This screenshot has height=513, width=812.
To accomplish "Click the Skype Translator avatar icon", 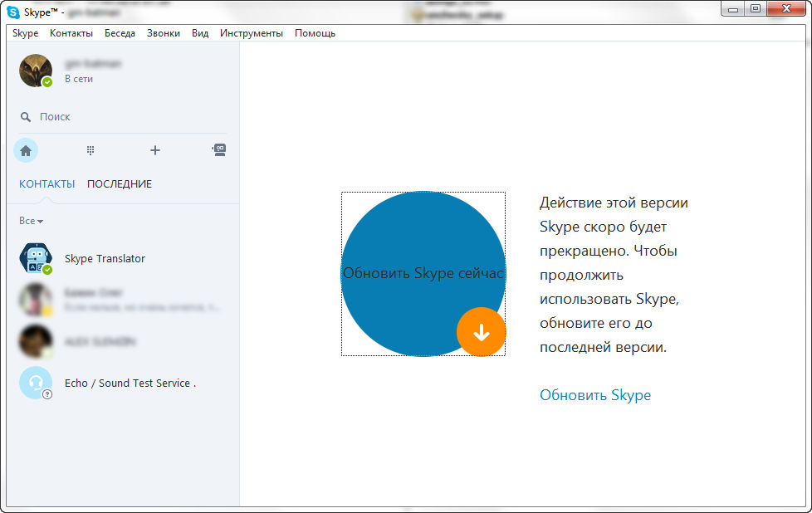I will (35, 258).
